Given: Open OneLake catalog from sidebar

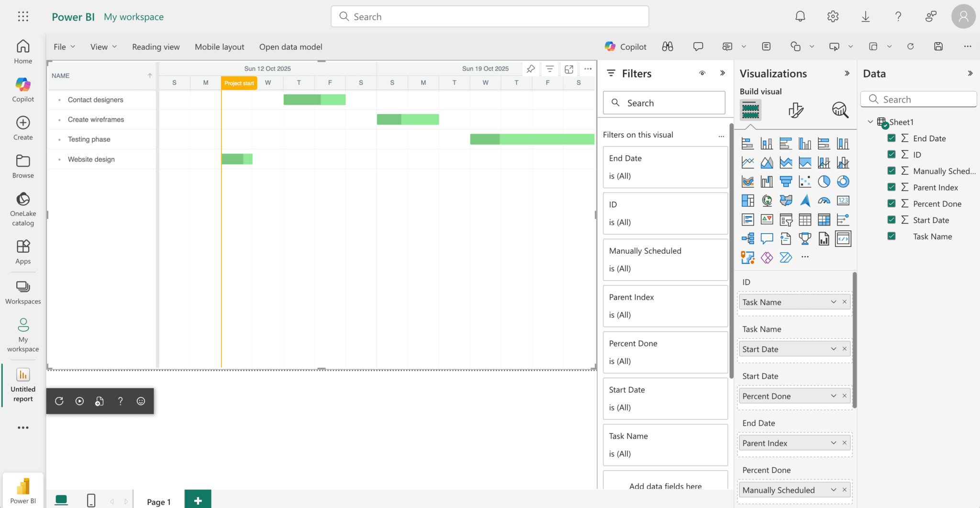Looking at the screenshot, I should point(23,209).
